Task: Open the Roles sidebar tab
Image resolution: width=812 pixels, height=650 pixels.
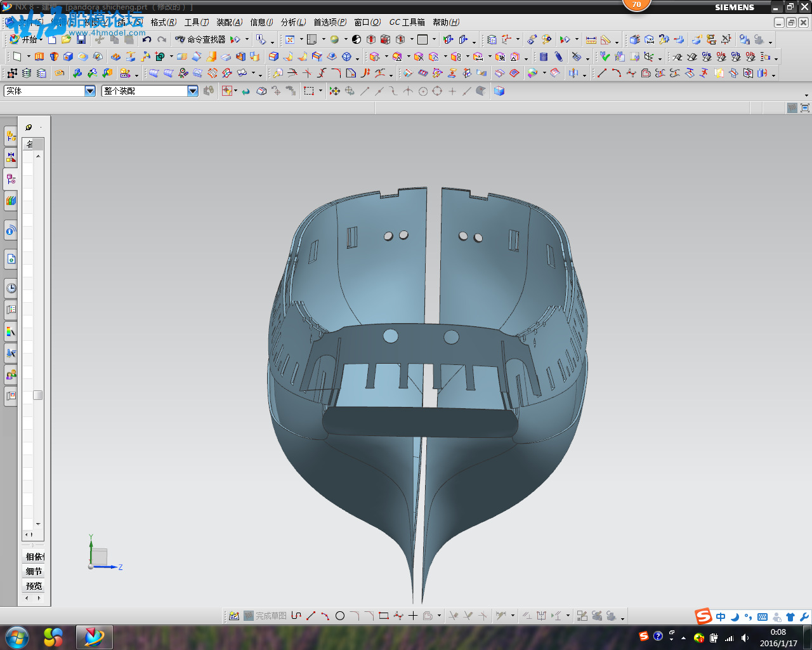Action: coord(11,375)
